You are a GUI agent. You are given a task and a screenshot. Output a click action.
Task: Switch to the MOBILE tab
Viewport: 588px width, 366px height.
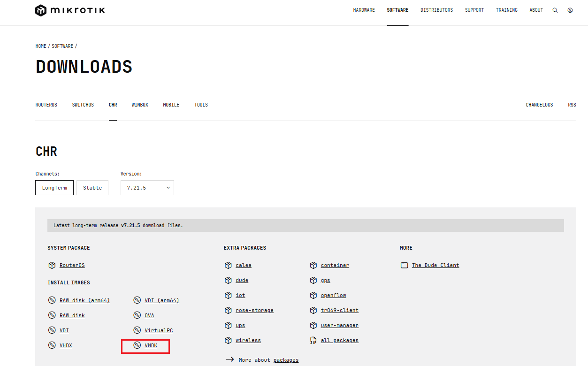pos(171,105)
